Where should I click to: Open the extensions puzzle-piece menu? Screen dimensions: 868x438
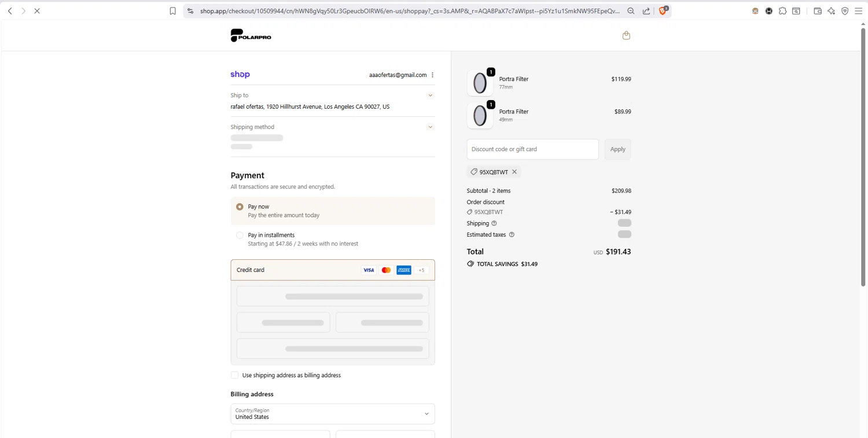point(782,11)
